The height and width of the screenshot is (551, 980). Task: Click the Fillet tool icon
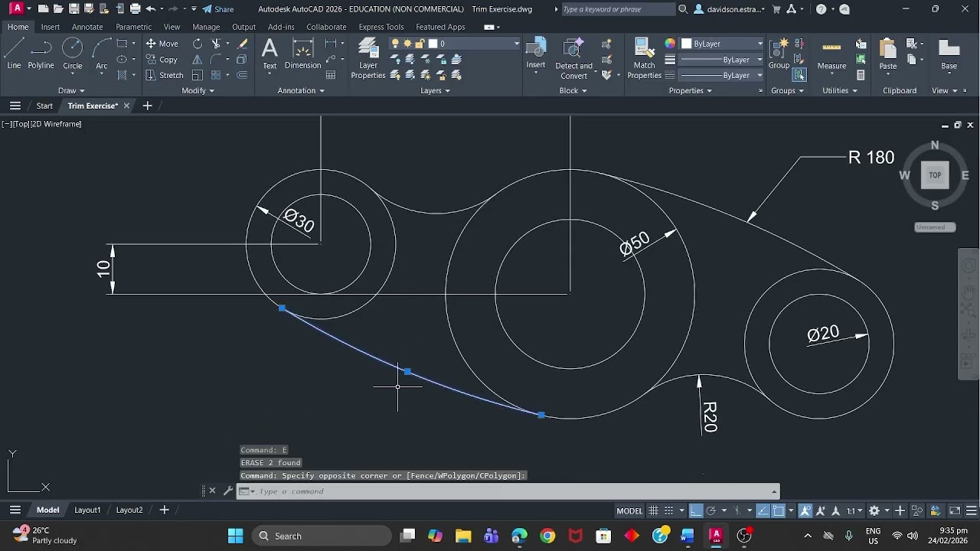(217, 60)
